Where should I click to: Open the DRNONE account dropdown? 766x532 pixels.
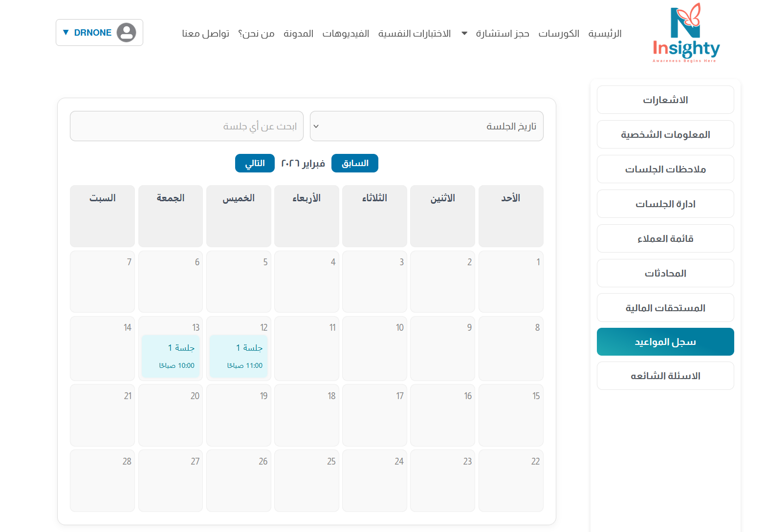tap(88, 33)
